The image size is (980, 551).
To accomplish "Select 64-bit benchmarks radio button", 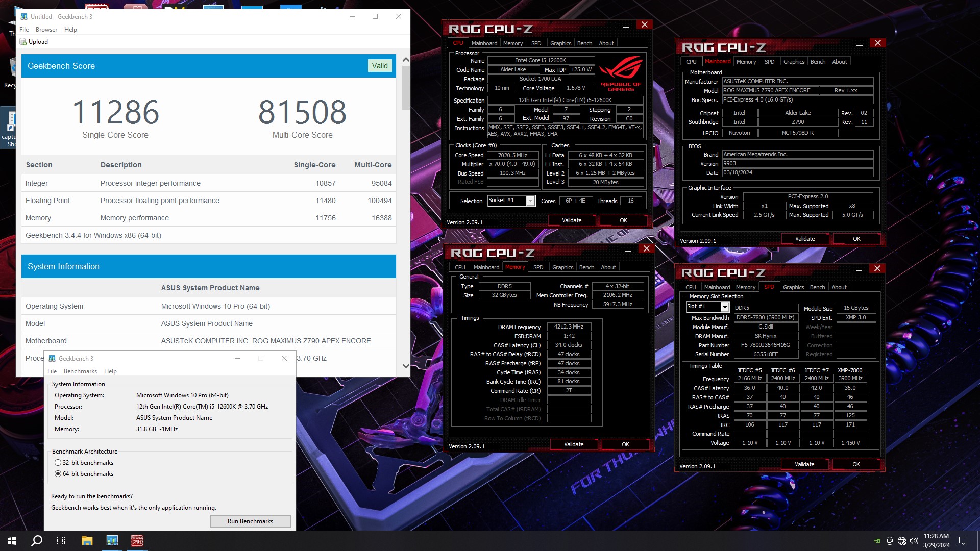I will [x=58, y=474].
